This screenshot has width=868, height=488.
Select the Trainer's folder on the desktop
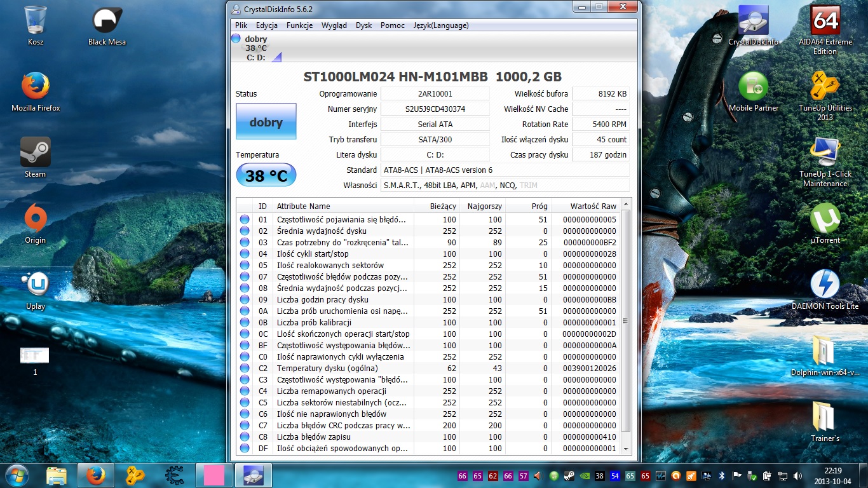825,422
